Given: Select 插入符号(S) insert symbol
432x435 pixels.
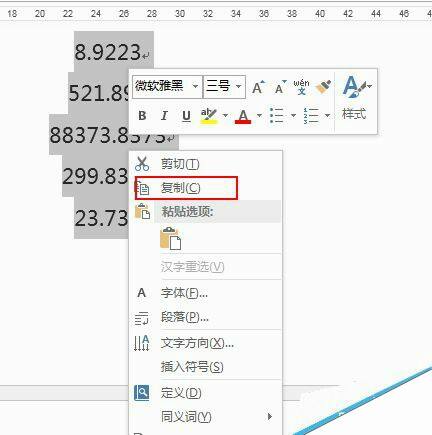Looking at the screenshot, I should pyautogui.click(x=205, y=367).
